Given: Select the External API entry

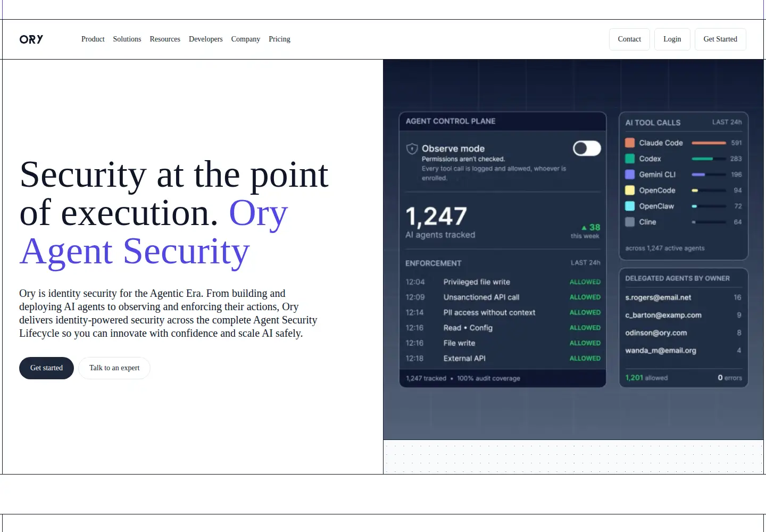Looking at the screenshot, I should (503, 359).
